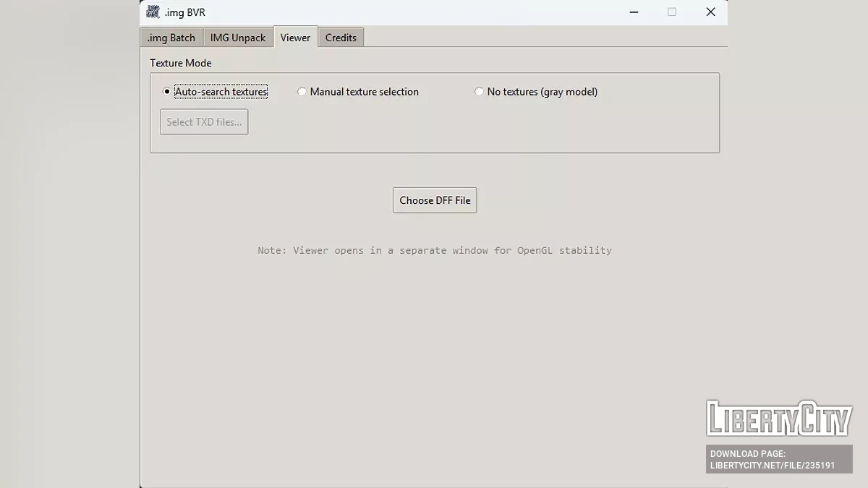Screen dimensions: 868x488
Task: Choose No textures (gray model) option
Action: pos(479,92)
